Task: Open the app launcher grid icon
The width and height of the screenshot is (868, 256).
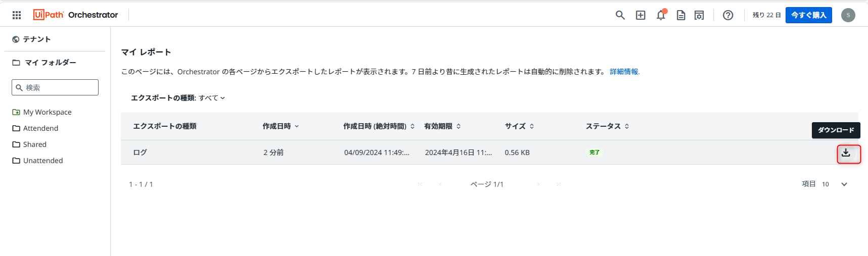Action: 17,15
